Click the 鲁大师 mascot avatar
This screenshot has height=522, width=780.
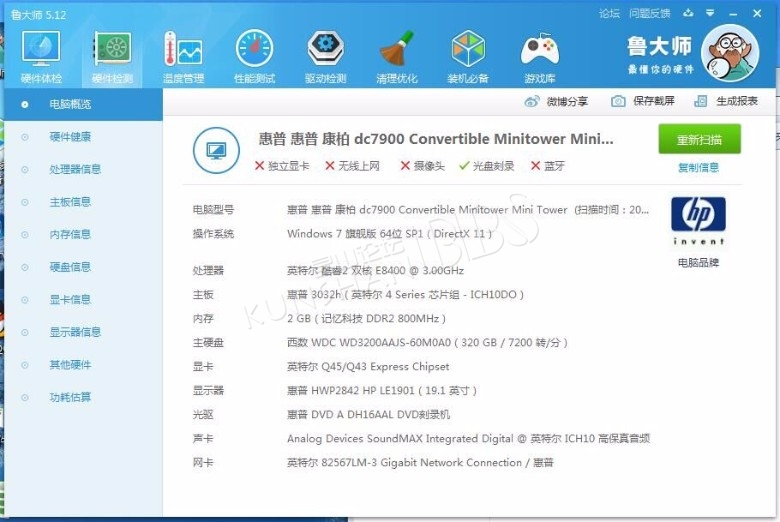tap(730, 53)
